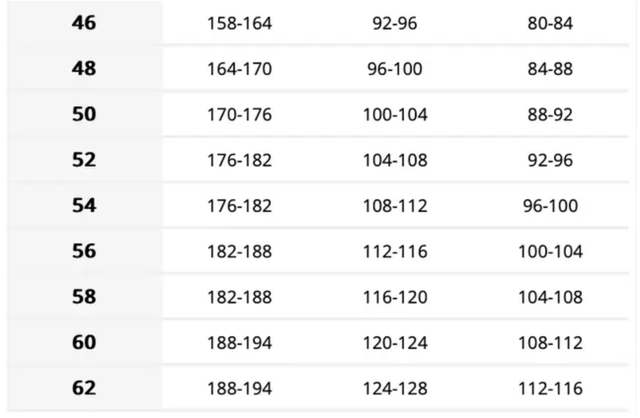Click the 84-88 value in row 48

coord(550,69)
